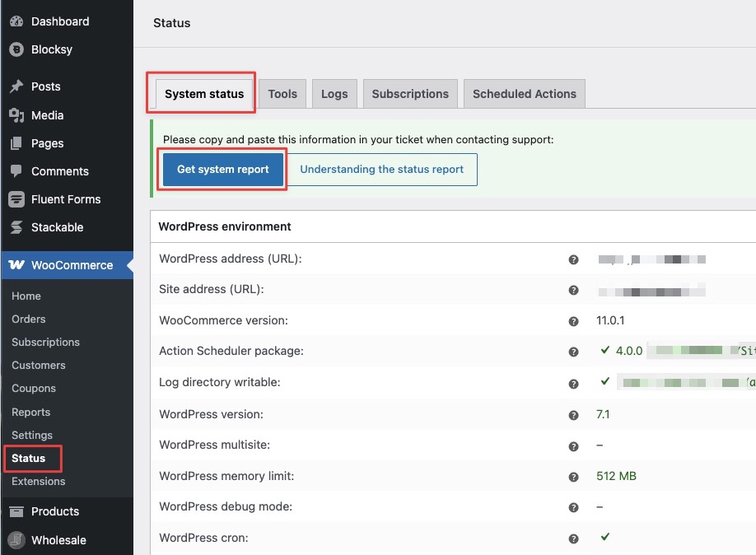Open Stackable menu item
The height and width of the screenshot is (555, 756).
(57, 227)
